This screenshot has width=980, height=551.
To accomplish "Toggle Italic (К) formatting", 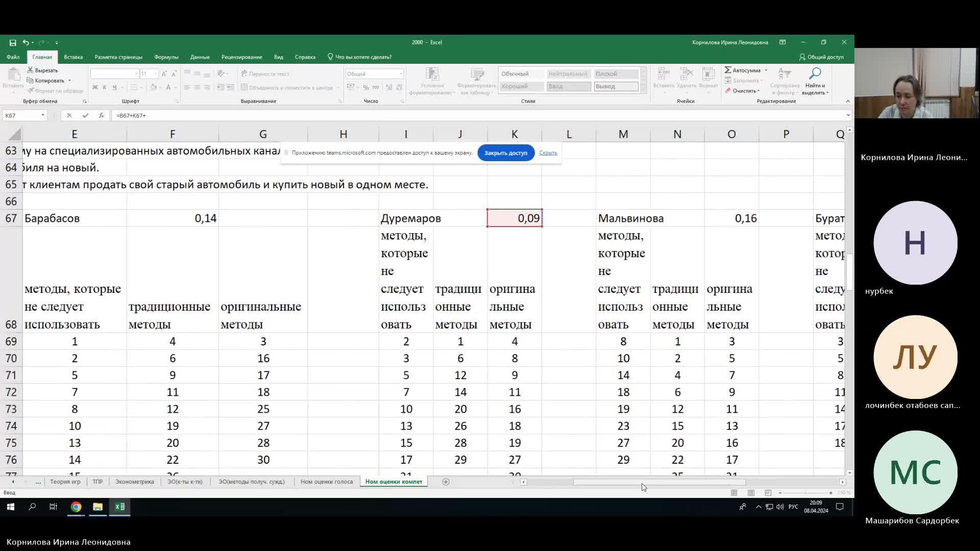I will coord(105,87).
